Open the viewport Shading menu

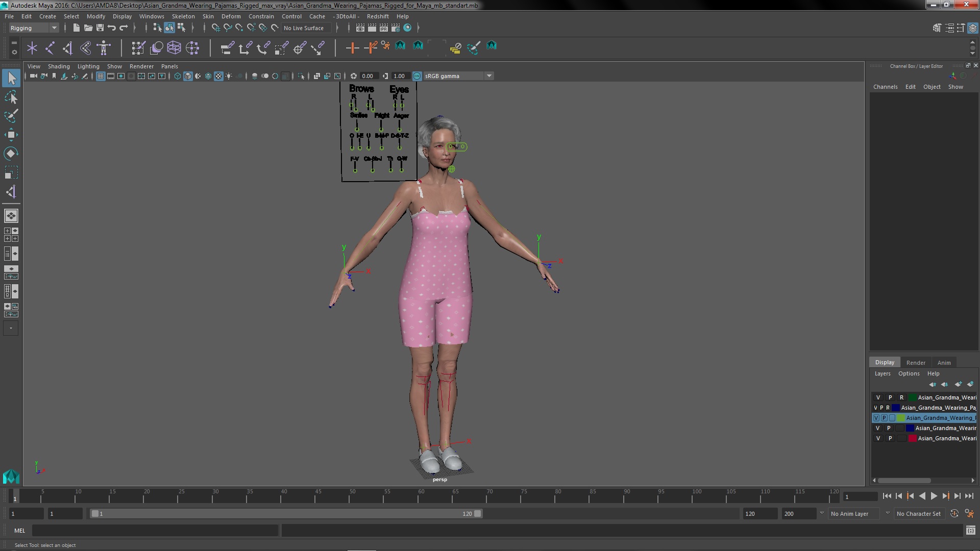click(59, 66)
